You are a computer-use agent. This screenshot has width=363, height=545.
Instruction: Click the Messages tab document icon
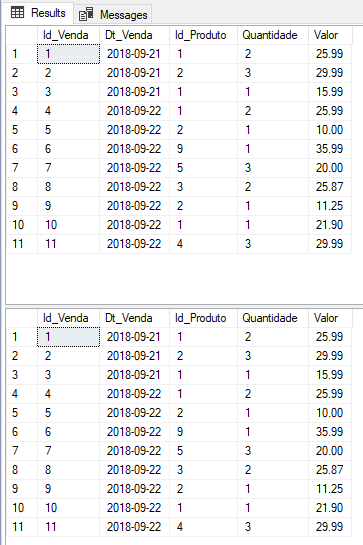pos(86,14)
